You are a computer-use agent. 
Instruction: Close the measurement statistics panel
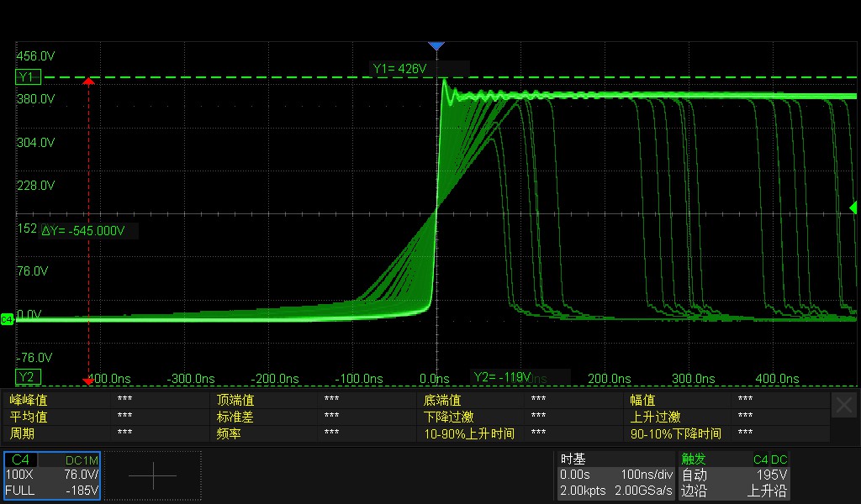(844, 404)
